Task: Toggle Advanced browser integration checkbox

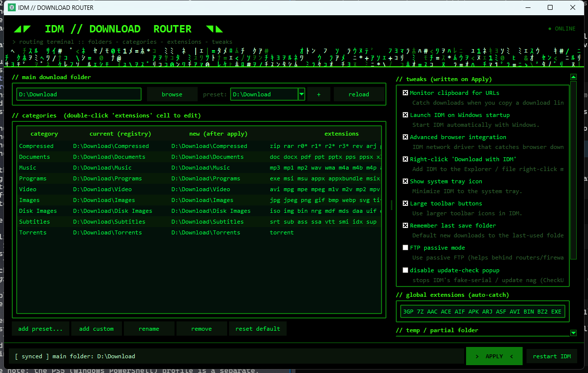Action: click(406, 137)
